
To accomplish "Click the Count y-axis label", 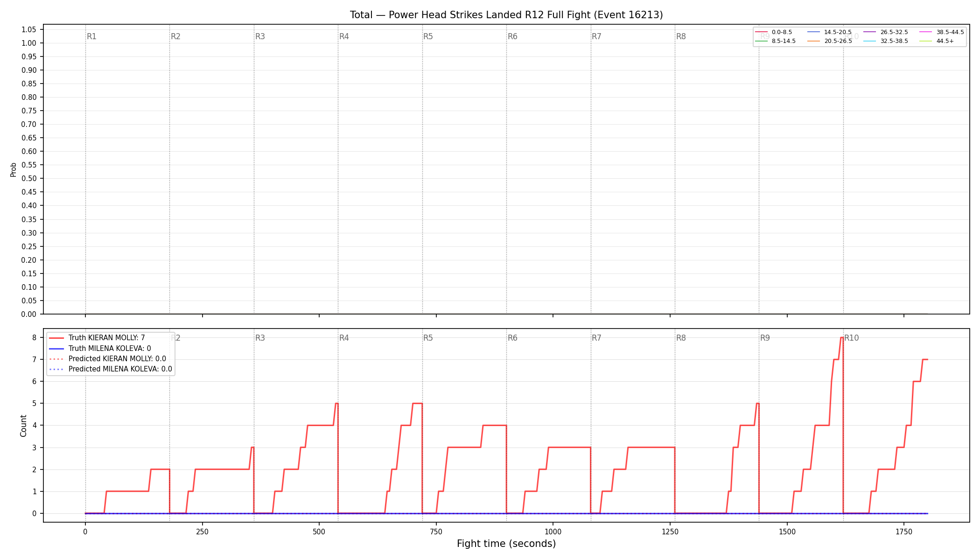I will [x=23, y=426].
